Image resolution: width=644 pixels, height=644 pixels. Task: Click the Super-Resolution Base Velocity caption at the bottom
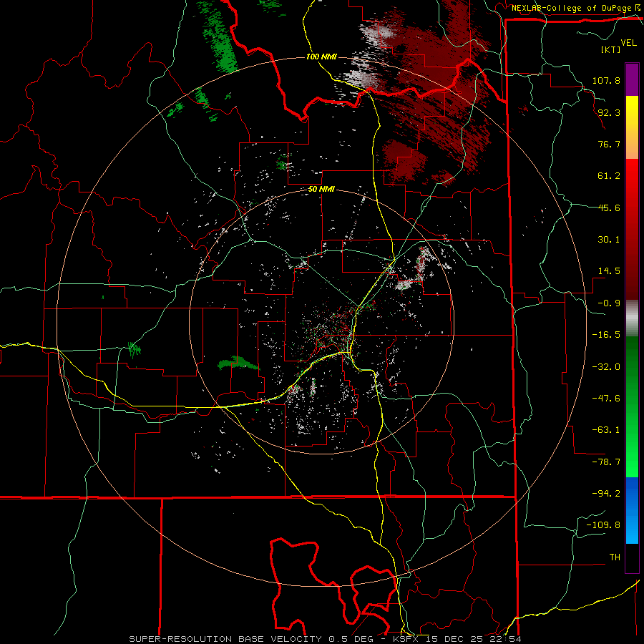click(x=325, y=639)
